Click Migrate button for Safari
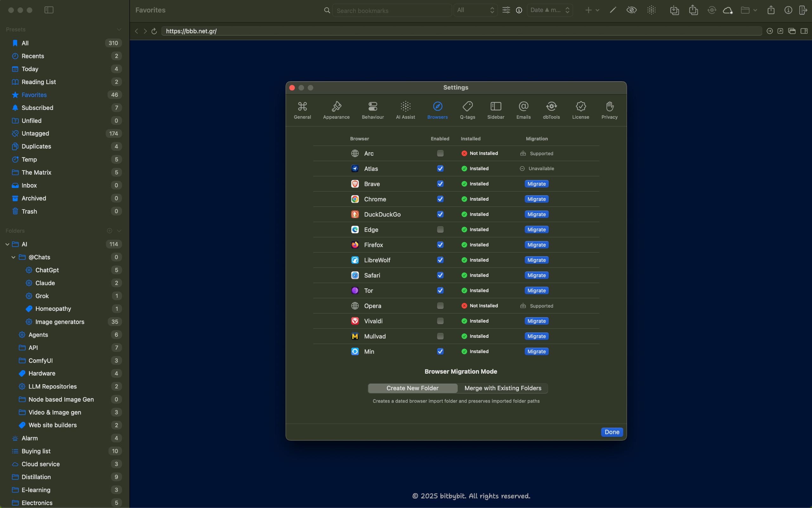Viewport: 812px width, 508px height. pyautogui.click(x=537, y=275)
